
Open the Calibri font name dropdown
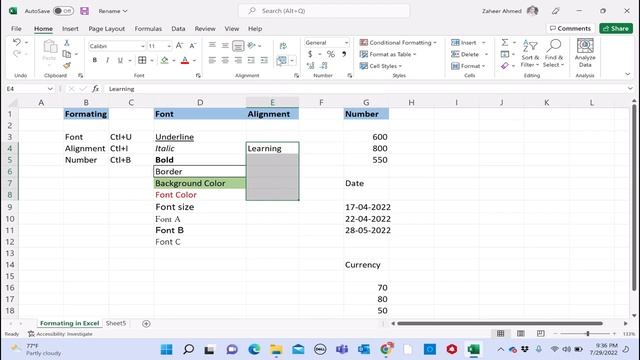point(142,46)
